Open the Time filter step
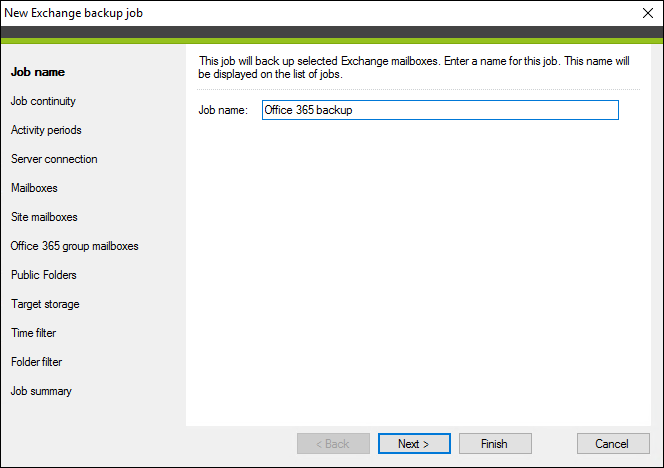664x468 pixels. click(33, 333)
